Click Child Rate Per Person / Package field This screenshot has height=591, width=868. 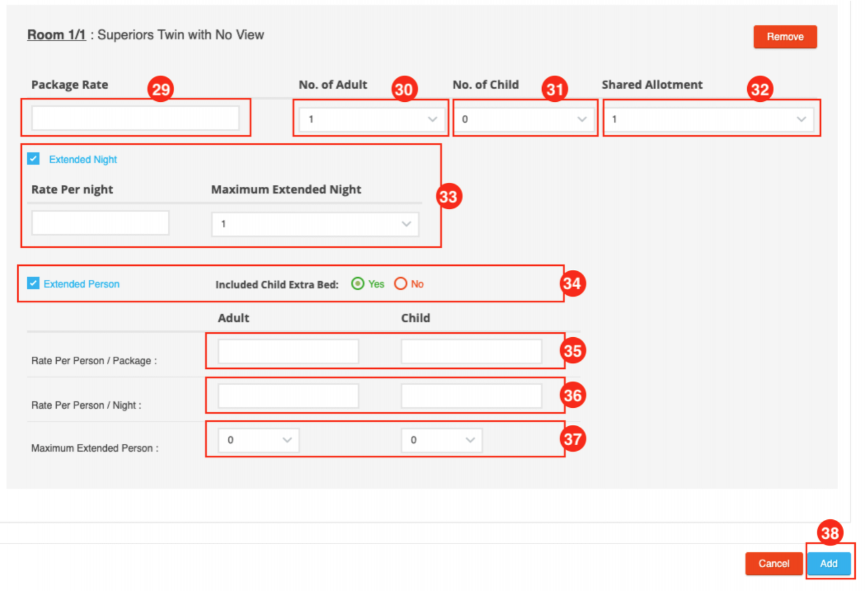[471, 351]
